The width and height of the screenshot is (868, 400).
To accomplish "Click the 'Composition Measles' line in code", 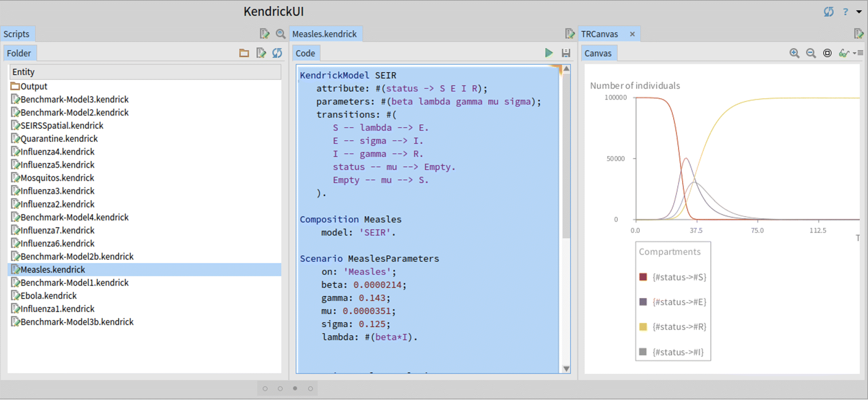I will coord(351,219).
